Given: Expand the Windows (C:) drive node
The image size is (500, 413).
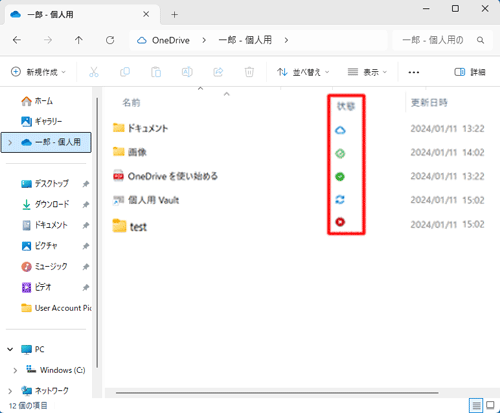Looking at the screenshot, I should tap(15, 370).
